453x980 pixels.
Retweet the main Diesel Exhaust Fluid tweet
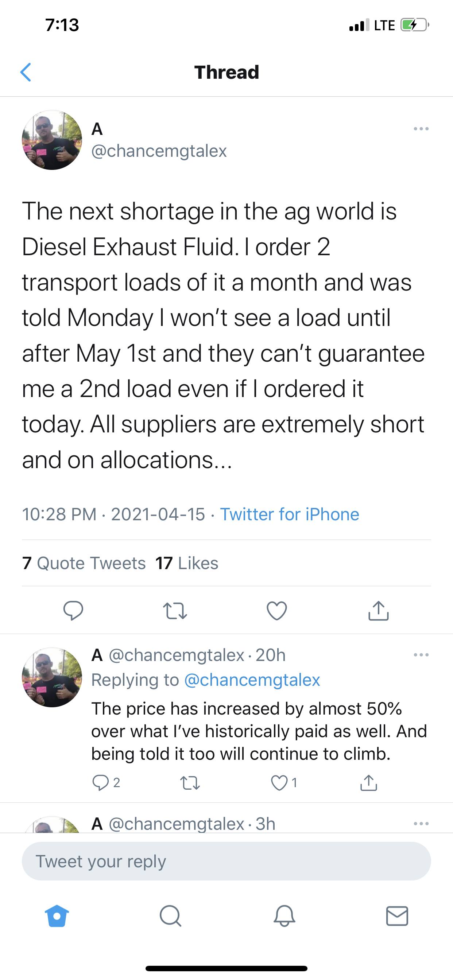175,611
